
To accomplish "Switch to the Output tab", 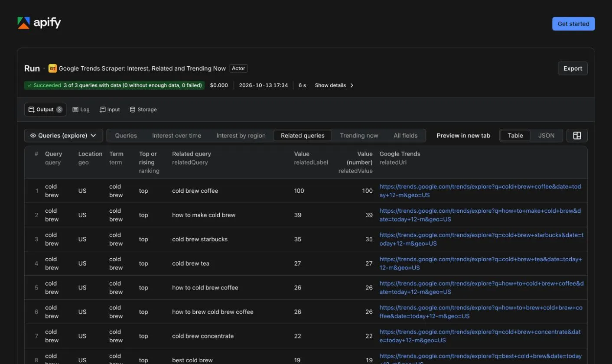I will coord(45,110).
